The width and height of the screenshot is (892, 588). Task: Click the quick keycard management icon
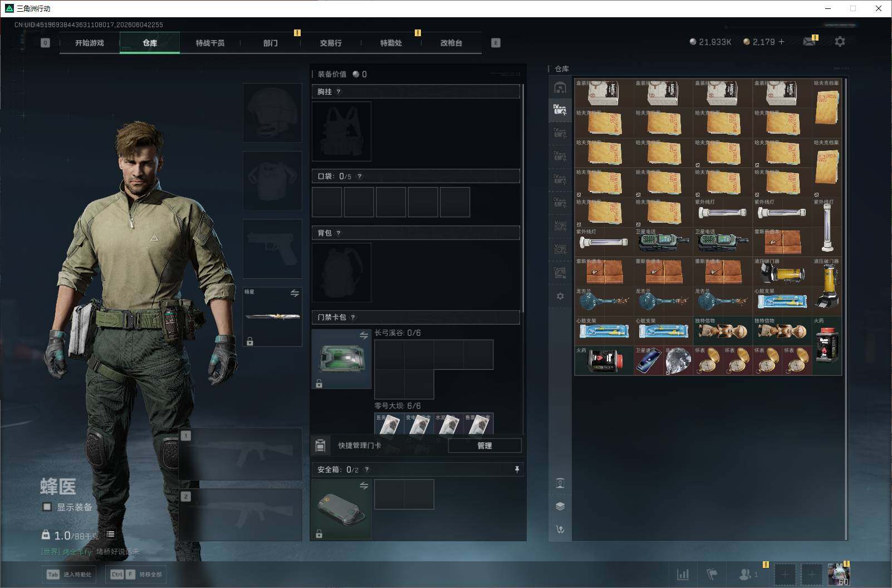pos(320,445)
